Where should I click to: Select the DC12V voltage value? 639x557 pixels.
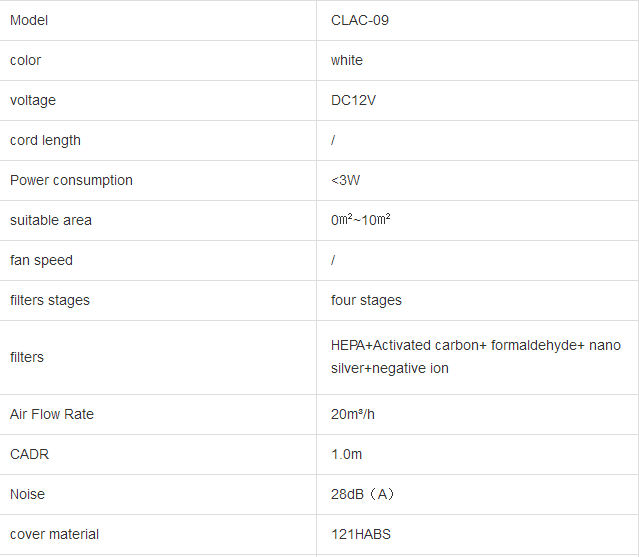tap(354, 100)
